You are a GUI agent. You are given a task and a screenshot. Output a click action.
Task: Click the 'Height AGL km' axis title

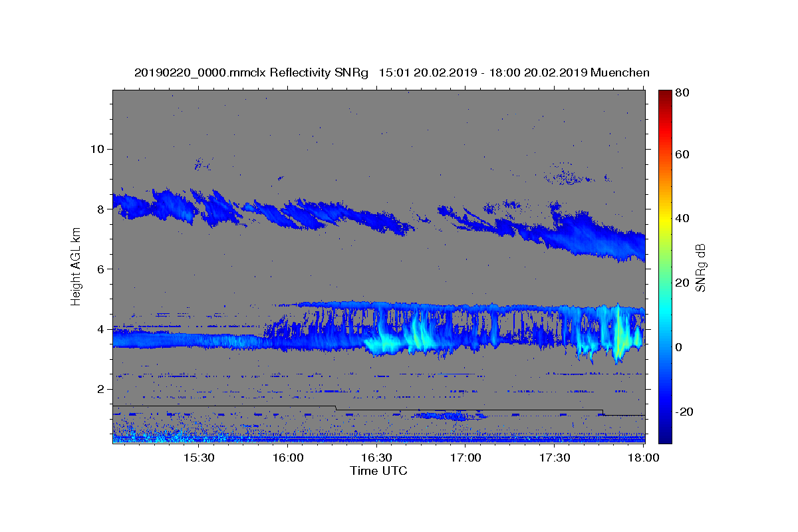click(x=76, y=267)
